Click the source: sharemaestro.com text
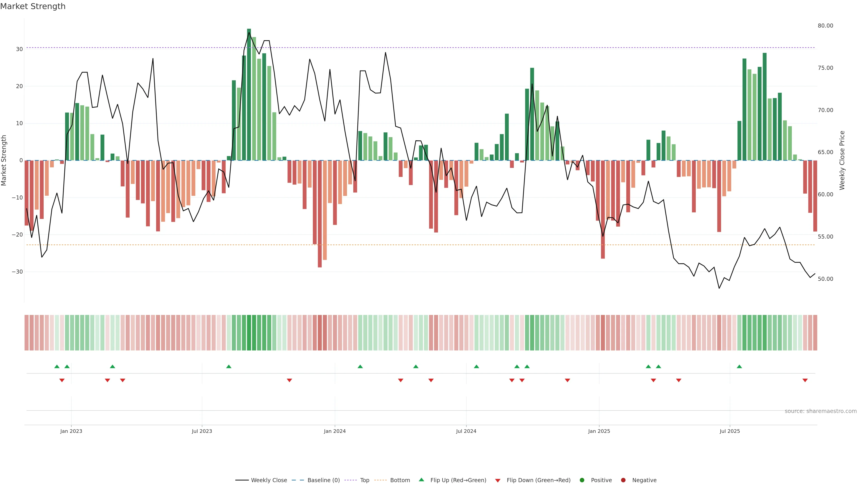Viewport: 868px width, 488px height. tap(821, 411)
